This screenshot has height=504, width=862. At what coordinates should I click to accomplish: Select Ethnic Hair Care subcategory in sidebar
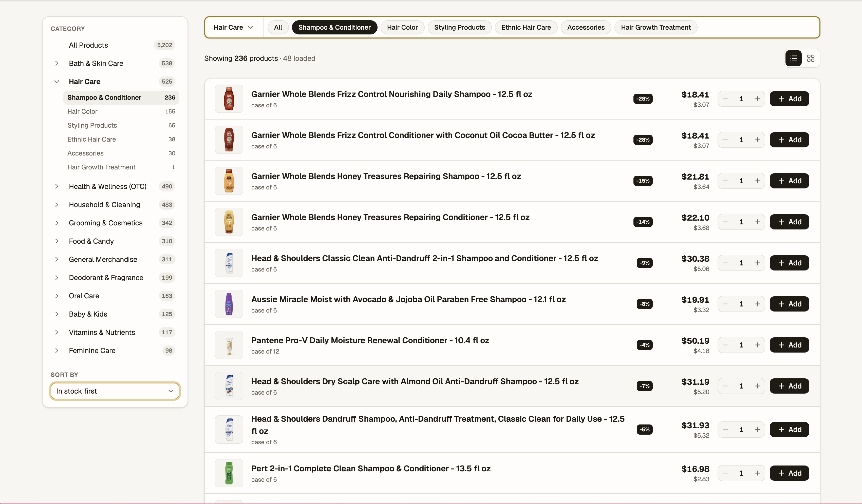point(121,140)
